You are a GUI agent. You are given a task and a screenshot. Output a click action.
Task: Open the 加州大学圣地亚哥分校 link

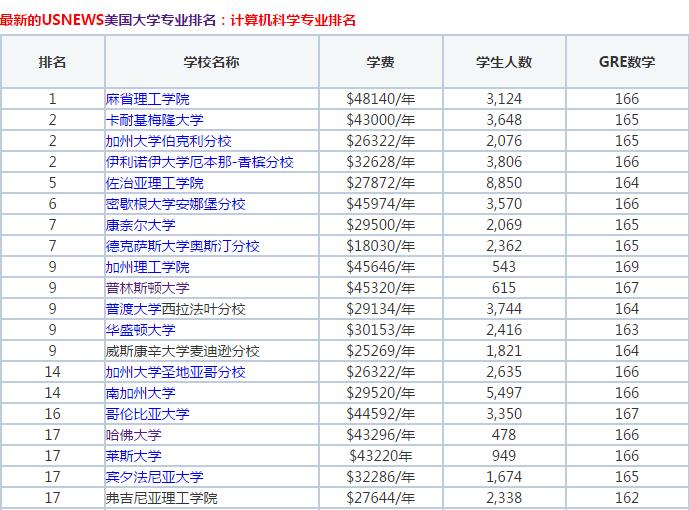pos(175,372)
